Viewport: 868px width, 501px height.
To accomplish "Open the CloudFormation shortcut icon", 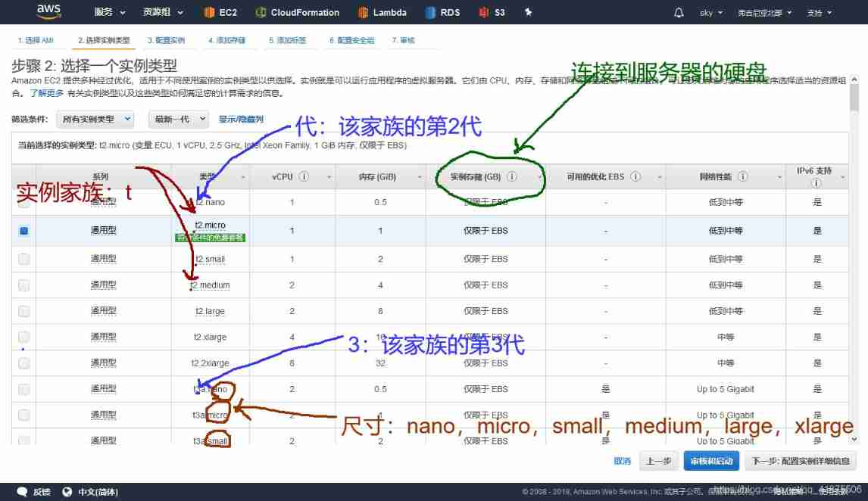I will pos(261,13).
